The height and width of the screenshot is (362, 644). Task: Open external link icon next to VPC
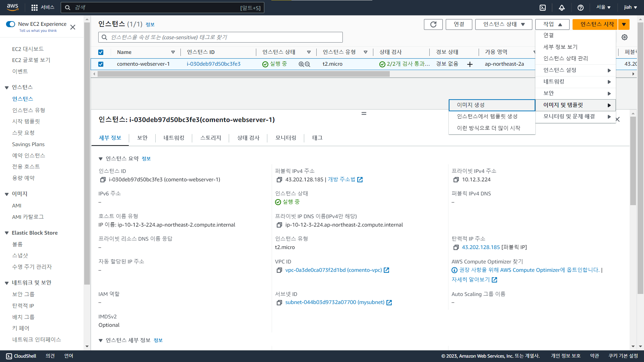[386, 270]
